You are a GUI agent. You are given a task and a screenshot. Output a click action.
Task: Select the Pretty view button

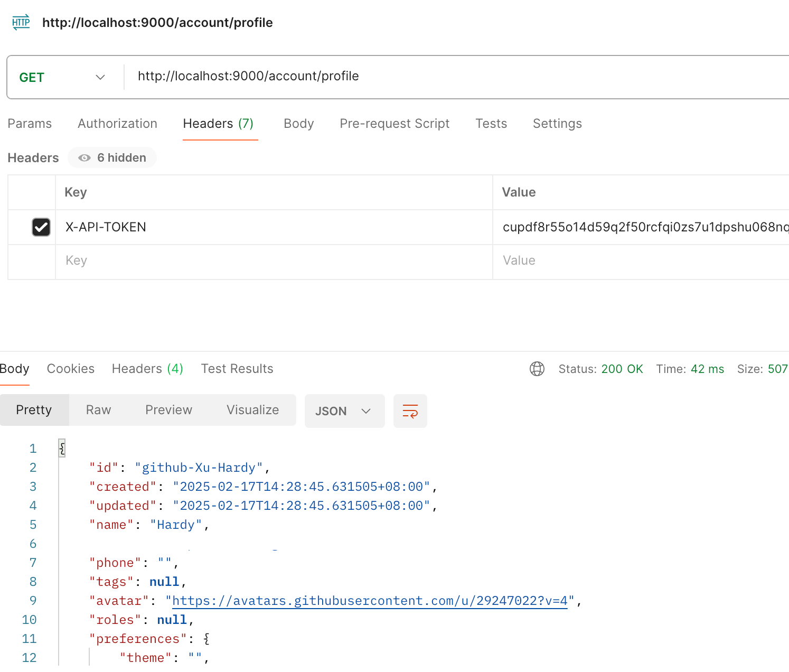34,410
